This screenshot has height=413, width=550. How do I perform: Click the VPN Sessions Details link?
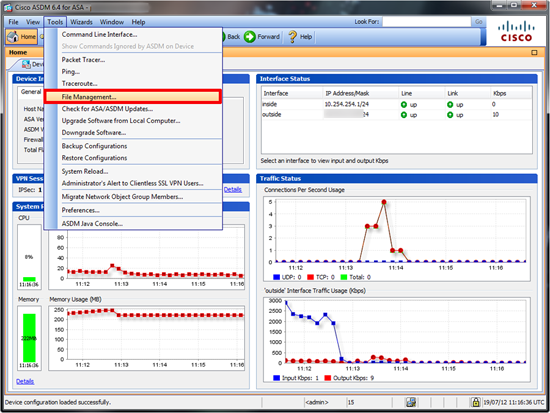click(233, 189)
